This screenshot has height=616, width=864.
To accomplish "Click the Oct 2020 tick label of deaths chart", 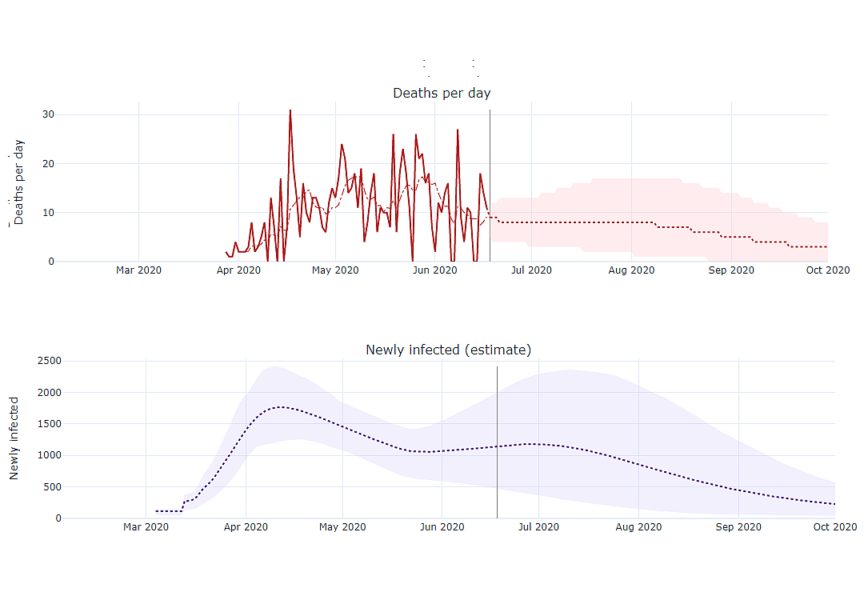I will (x=828, y=270).
